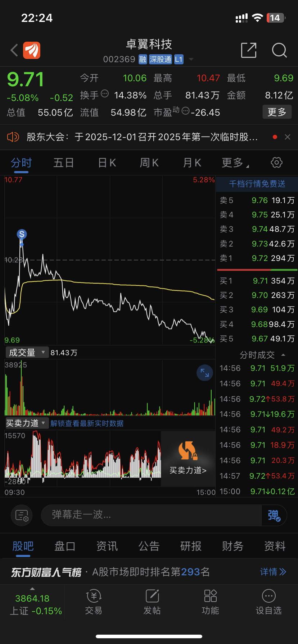298x644 pixels.
Task: Tap the blue S marker on chart
Action: point(22,234)
